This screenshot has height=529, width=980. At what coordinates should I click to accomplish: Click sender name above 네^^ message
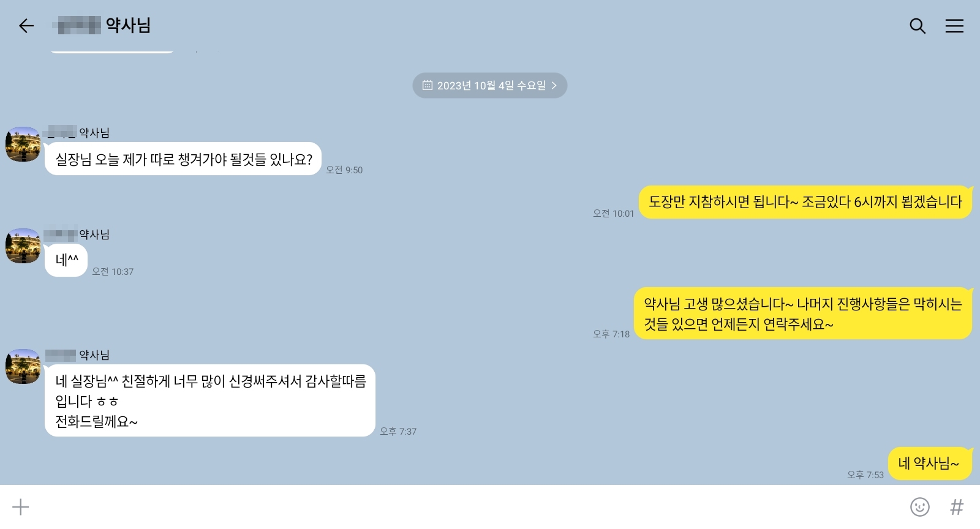(x=77, y=234)
